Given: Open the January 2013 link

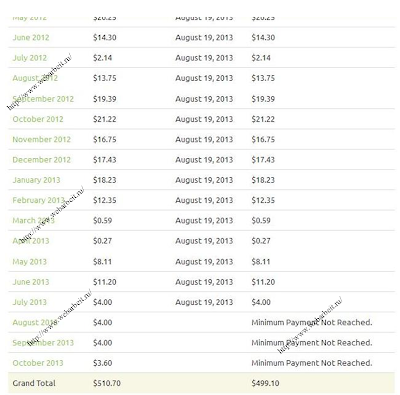Looking at the screenshot, I should pyautogui.click(x=36, y=180).
